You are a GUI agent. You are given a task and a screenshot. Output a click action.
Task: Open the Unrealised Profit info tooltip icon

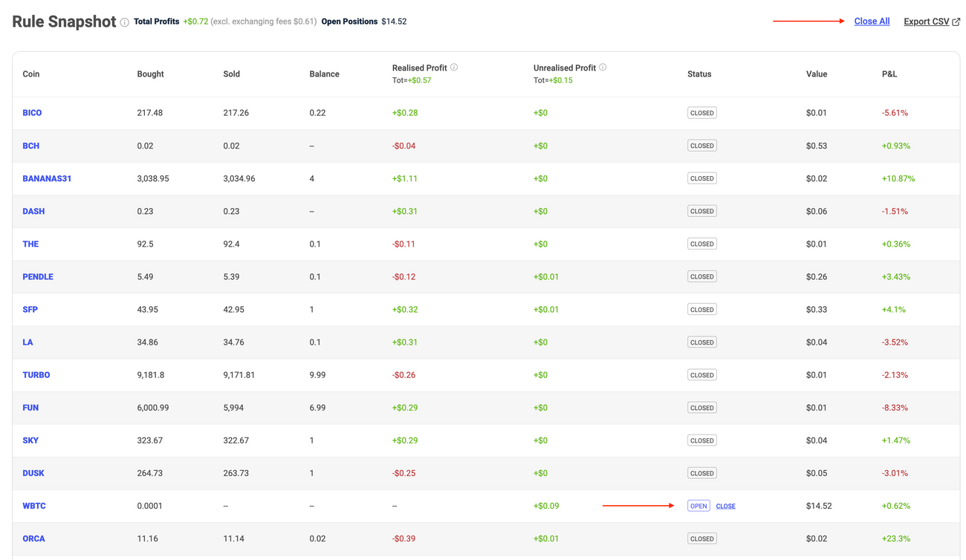(602, 67)
